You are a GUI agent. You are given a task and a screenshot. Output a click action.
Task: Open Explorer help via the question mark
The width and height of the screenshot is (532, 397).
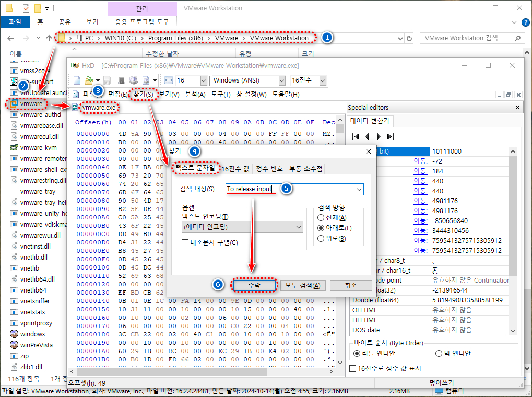pyautogui.click(x=525, y=22)
